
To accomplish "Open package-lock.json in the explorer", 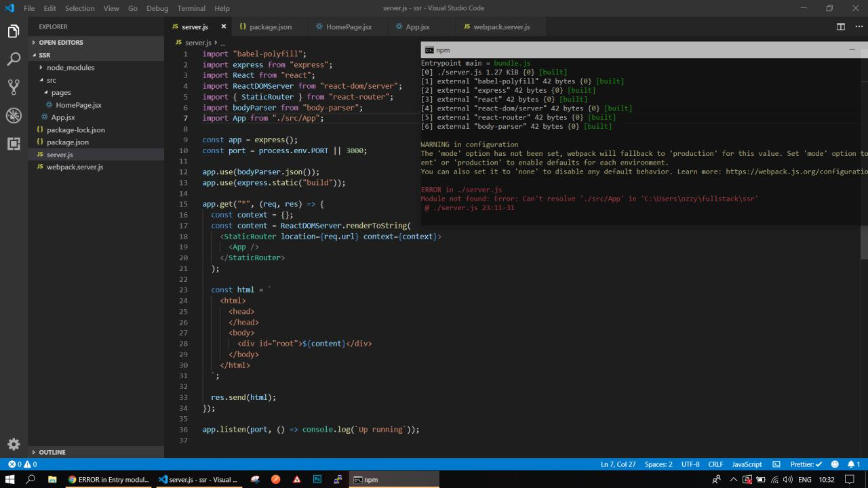I will pyautogui.click(x=96, y=129).
